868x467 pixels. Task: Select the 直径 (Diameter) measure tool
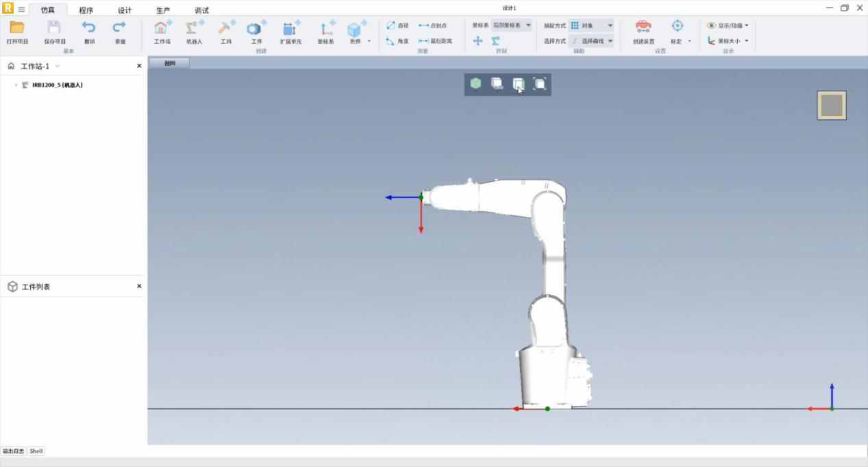(397, 25)
